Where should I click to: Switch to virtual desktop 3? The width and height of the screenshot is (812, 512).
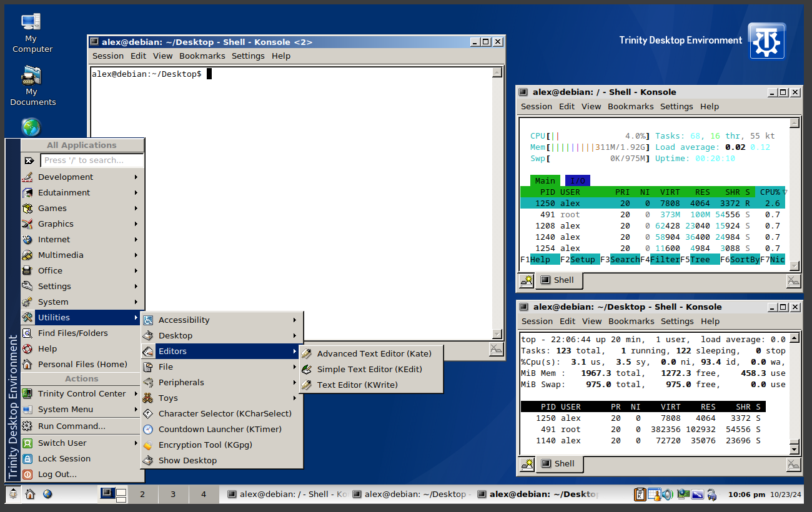click(x=173, y=494)
